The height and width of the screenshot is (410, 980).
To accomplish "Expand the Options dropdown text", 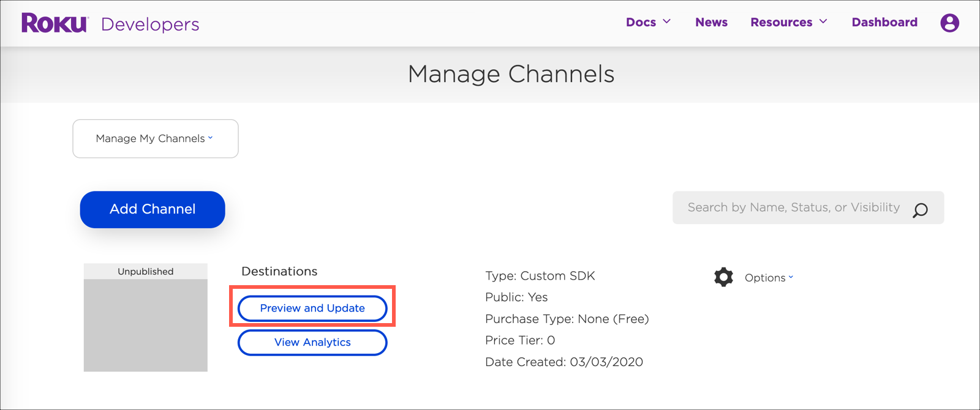I will (764, 278).
